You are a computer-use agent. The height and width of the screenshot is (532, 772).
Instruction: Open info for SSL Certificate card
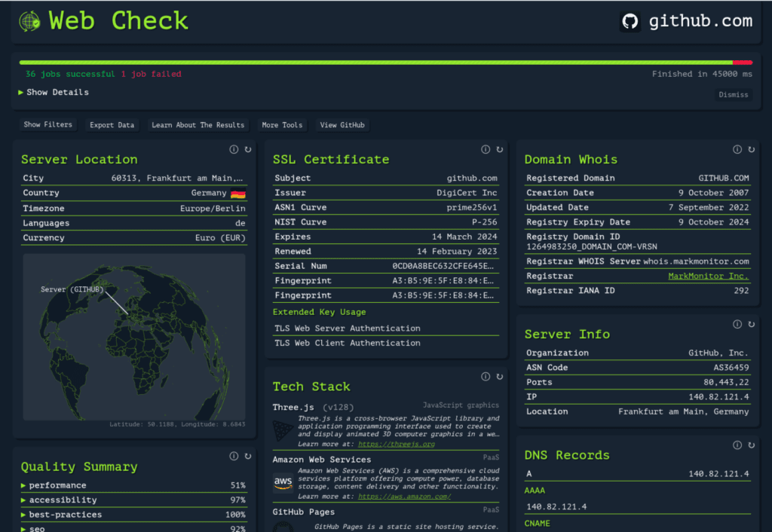point(486,149)
